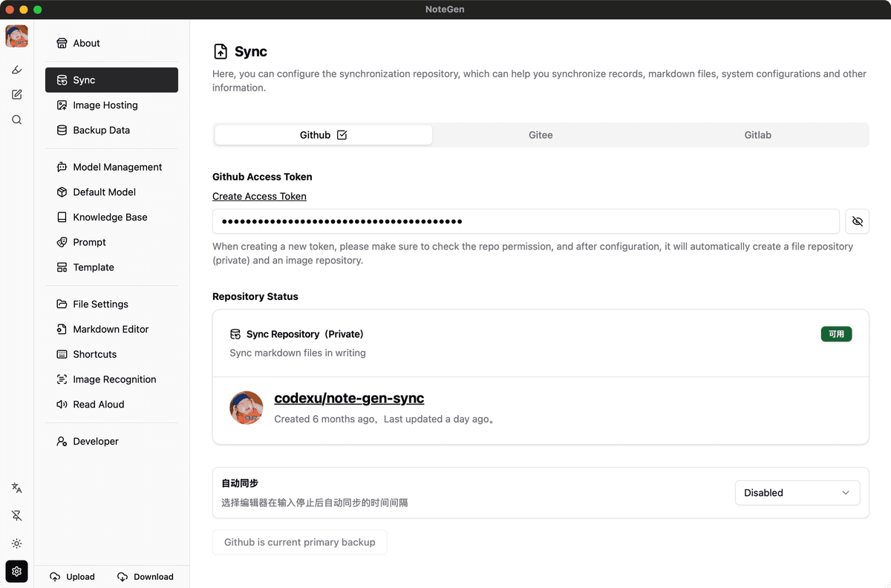
Task: Switch to the Gitee tab
Action: click(x=541, y=135)
